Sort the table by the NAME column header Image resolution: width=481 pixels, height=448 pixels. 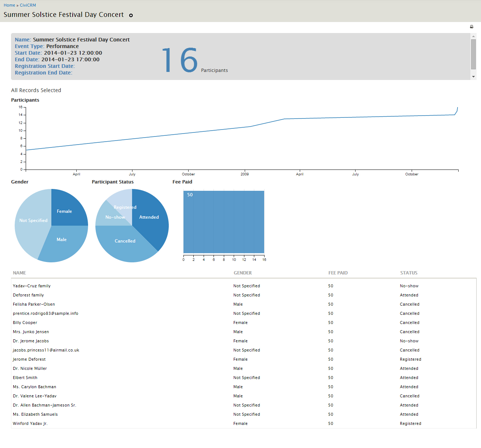(19, 273)
